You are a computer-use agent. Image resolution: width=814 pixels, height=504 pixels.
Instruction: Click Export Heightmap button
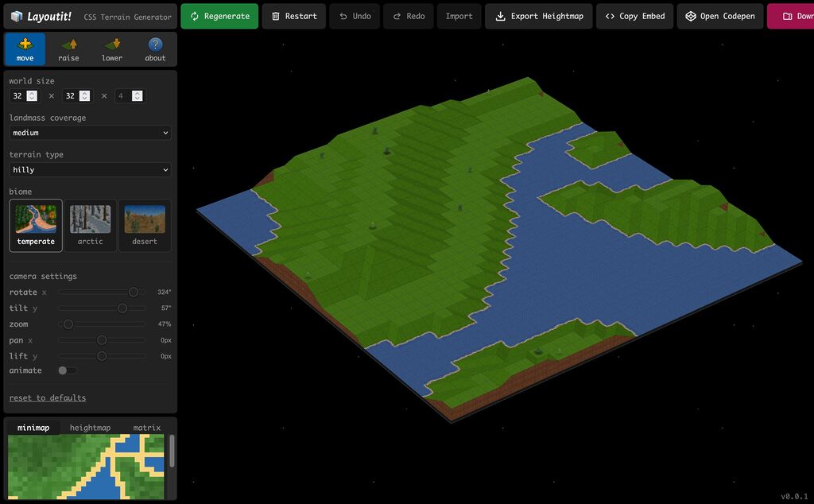[x=538, y=16]
